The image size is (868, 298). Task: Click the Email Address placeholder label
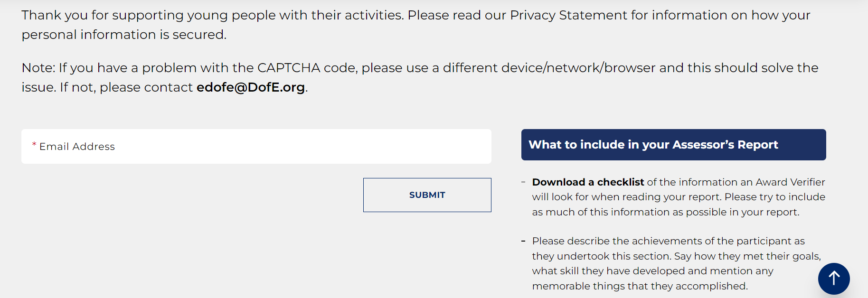77,147
